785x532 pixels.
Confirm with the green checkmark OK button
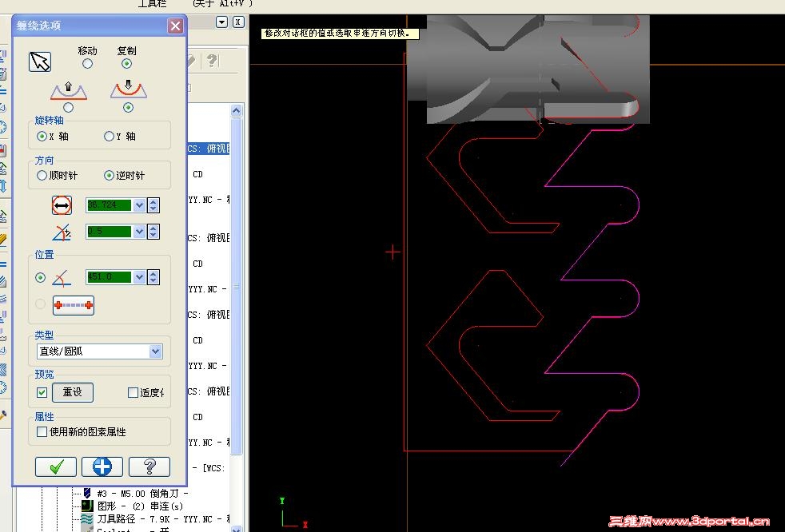(x=56, y=467)
